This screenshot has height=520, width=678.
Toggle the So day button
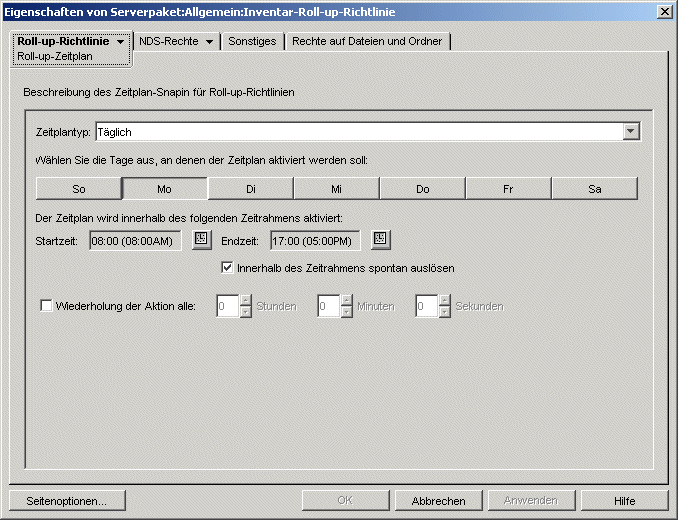(x=79, y=189)
